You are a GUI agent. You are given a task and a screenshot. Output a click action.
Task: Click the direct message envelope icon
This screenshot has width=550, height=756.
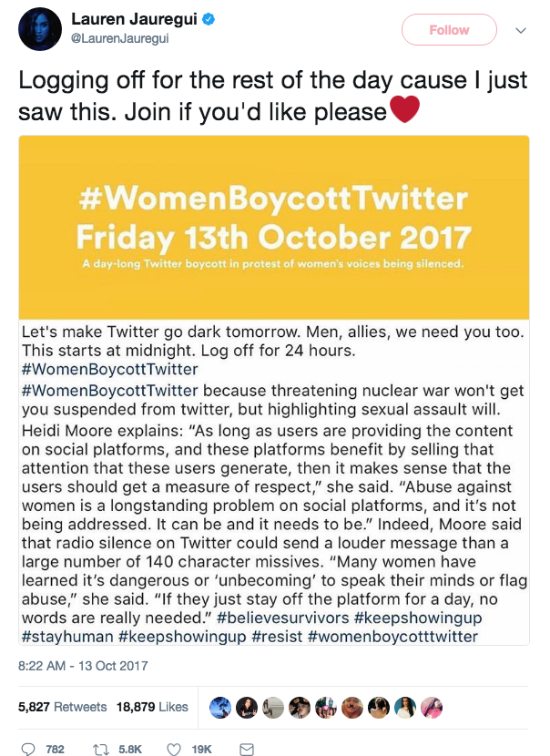coord(245,749)
